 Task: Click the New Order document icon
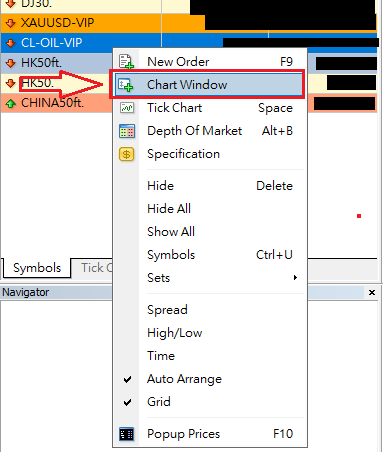(126, 62)
